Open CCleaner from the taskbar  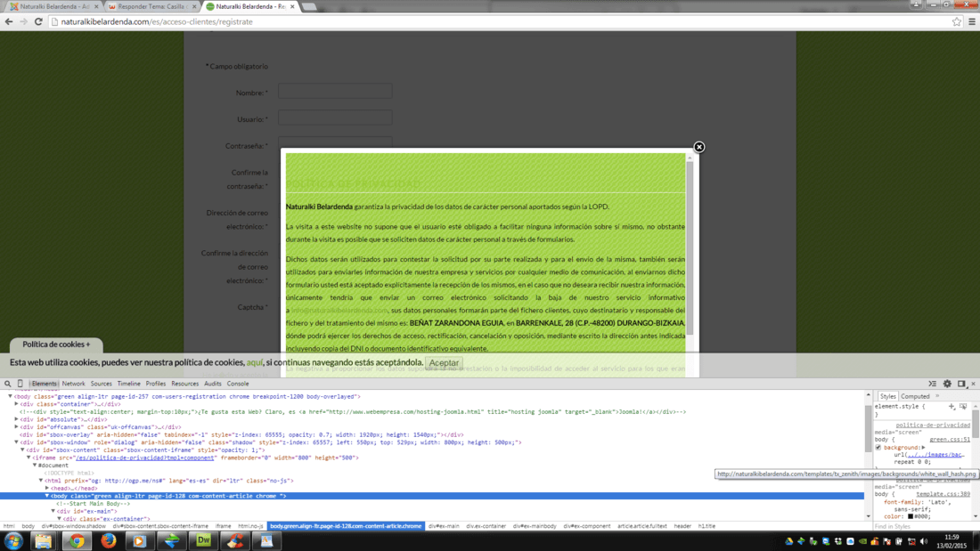tap(235, 541)
